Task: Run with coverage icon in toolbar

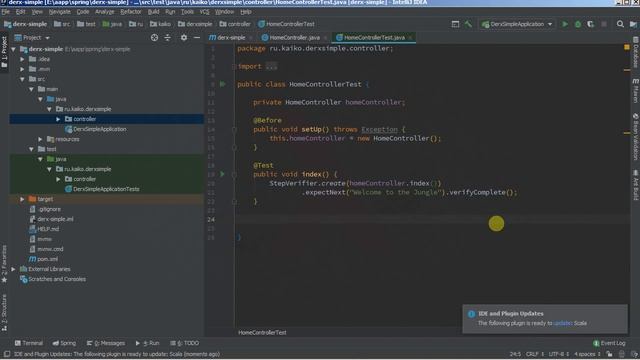Action: pyautogui.click(x=591, y=24)
